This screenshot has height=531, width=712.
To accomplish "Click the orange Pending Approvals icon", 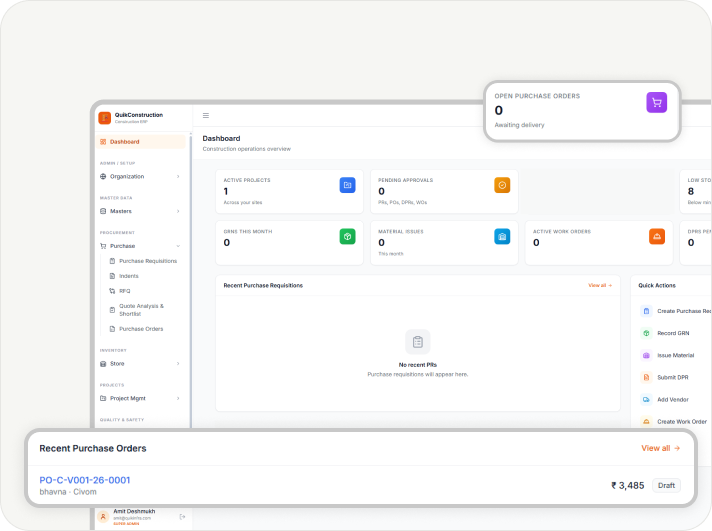I will coord(502,185).
